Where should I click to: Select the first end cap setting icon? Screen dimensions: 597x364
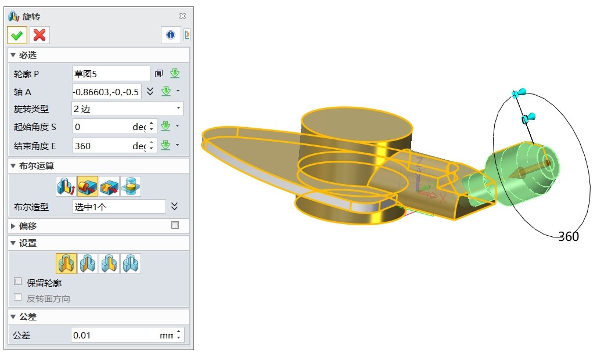click(66, 264)
